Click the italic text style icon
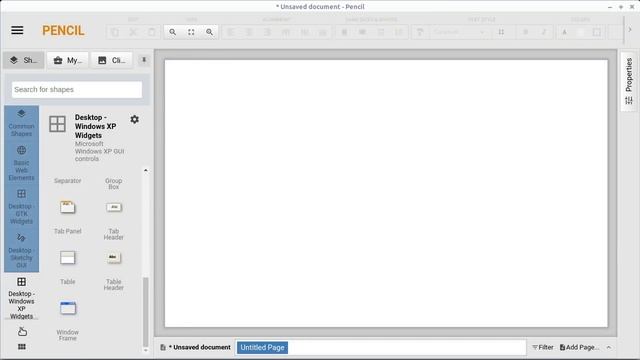This screenshot has height=360, width=640. click(544, 32)
